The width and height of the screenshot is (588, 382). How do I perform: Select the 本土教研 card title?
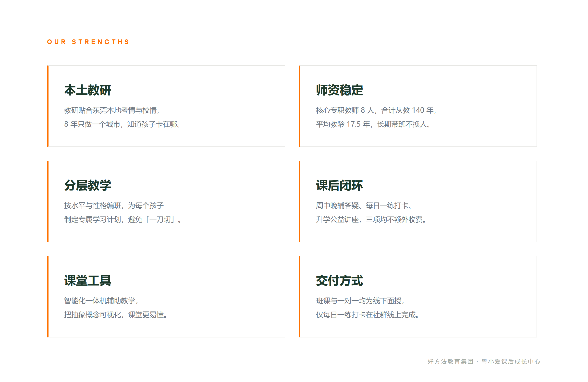(x=88, y=90)
